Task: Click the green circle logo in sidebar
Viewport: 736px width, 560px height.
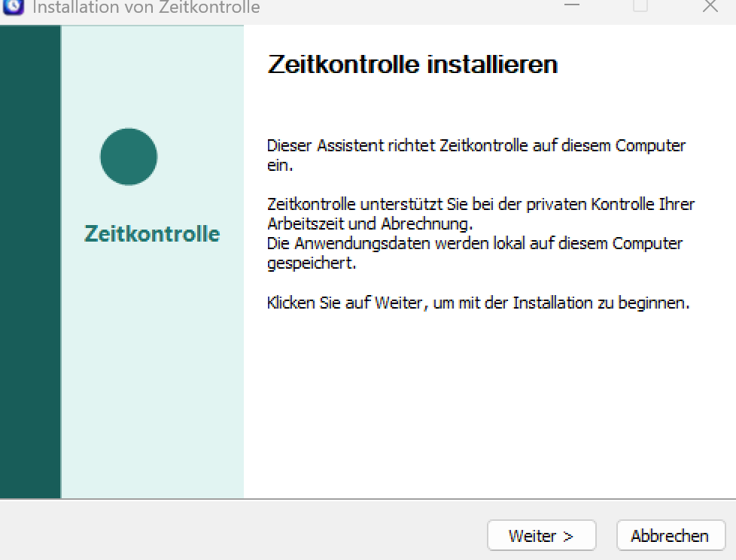Action: (129, 157)
